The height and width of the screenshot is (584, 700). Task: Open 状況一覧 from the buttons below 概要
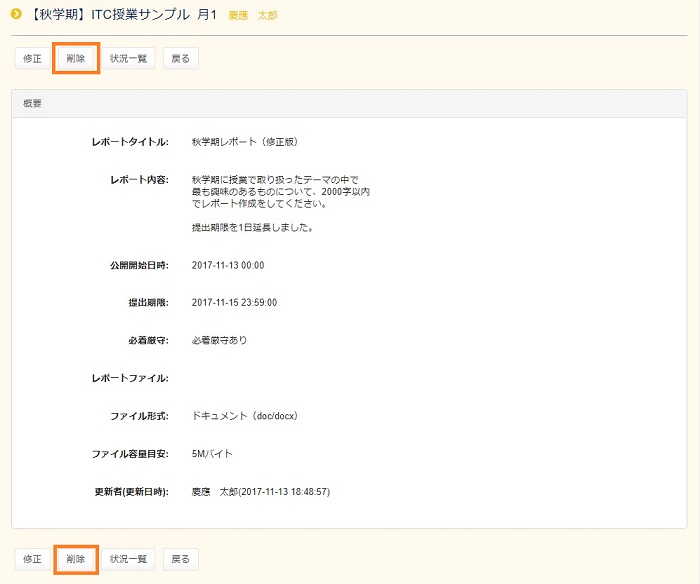pos(128,558)
